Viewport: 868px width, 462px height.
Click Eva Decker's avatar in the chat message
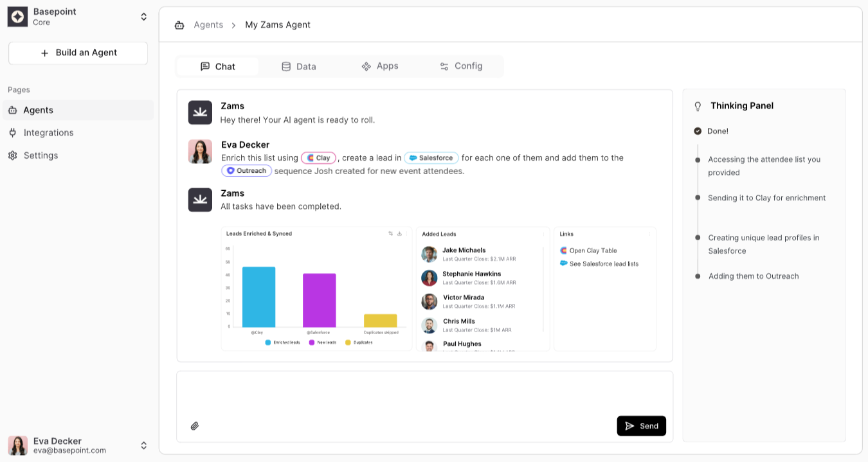point(200,152)
